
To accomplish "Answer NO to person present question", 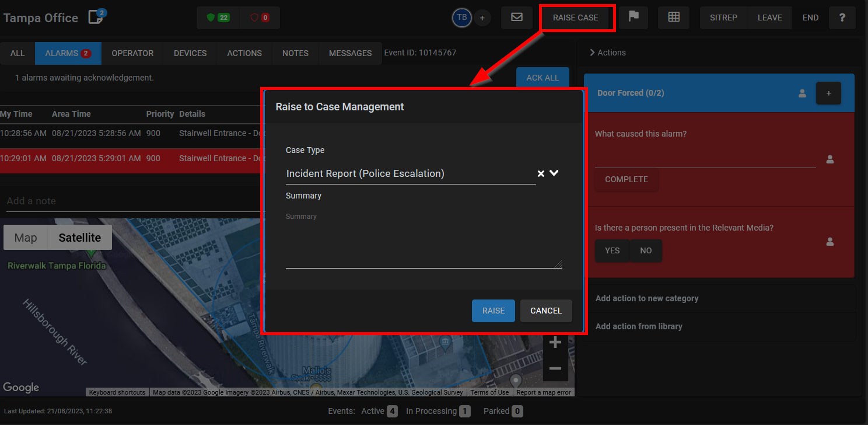I will click(x=646, y=250).
